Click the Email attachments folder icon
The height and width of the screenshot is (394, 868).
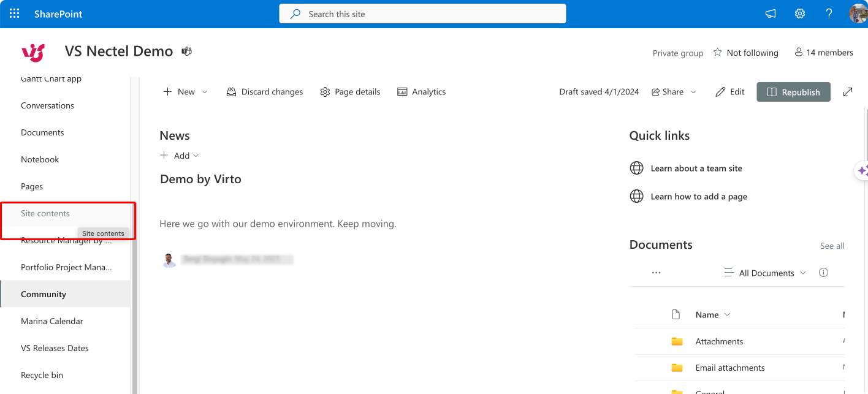coord(677,368)
